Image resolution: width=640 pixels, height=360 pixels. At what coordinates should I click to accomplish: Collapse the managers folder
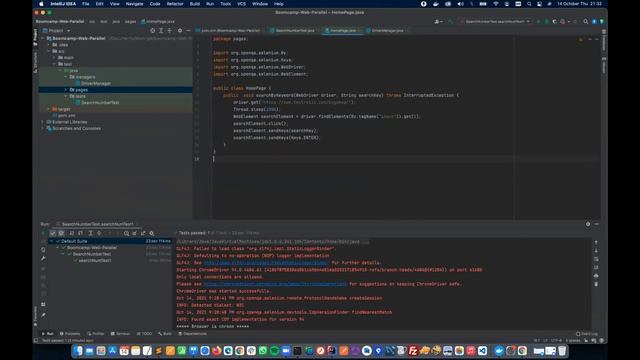(x=65, y=77)
